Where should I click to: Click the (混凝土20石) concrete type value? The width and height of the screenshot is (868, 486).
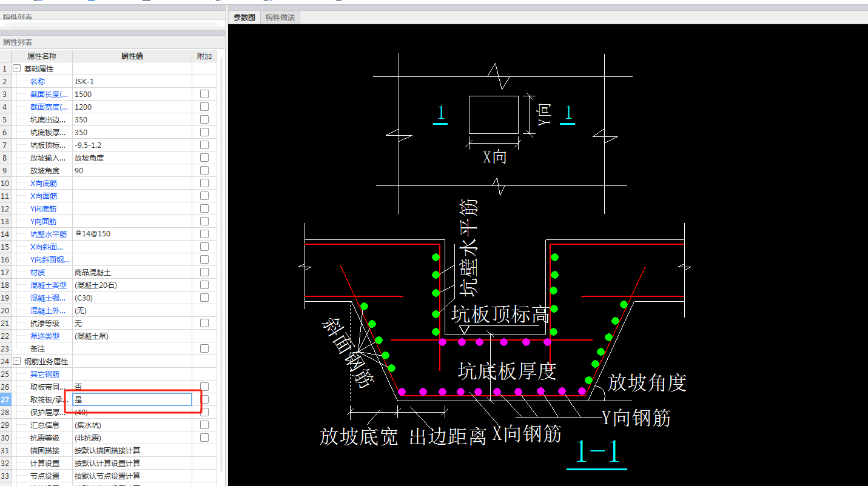click(x=132, y=285)
